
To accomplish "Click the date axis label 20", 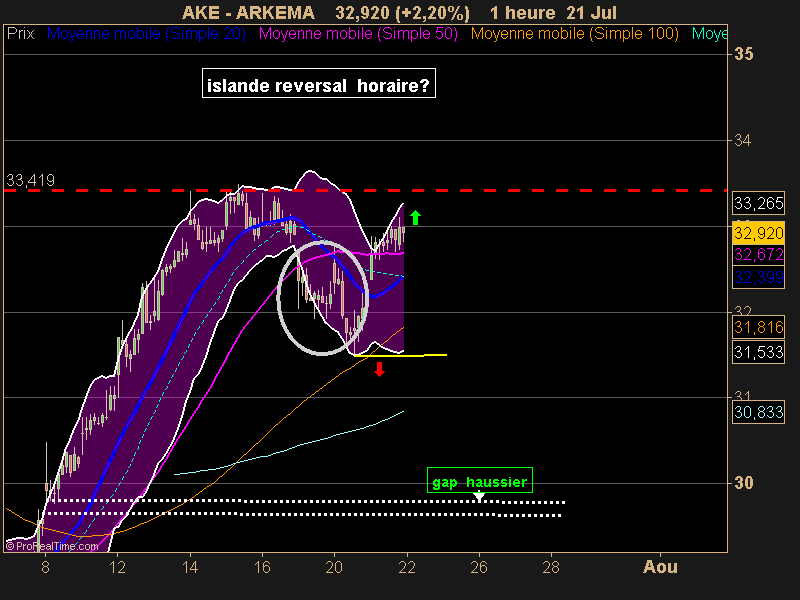I will (334, 567).
